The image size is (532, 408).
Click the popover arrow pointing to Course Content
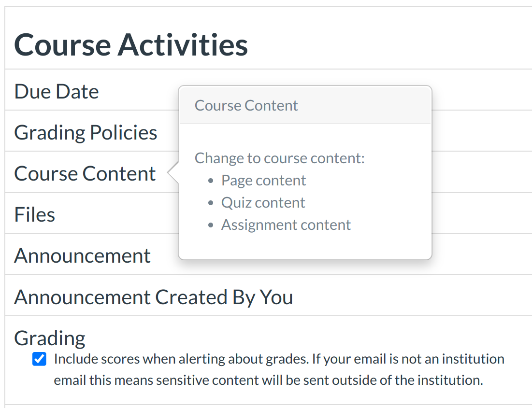[173, 173]
